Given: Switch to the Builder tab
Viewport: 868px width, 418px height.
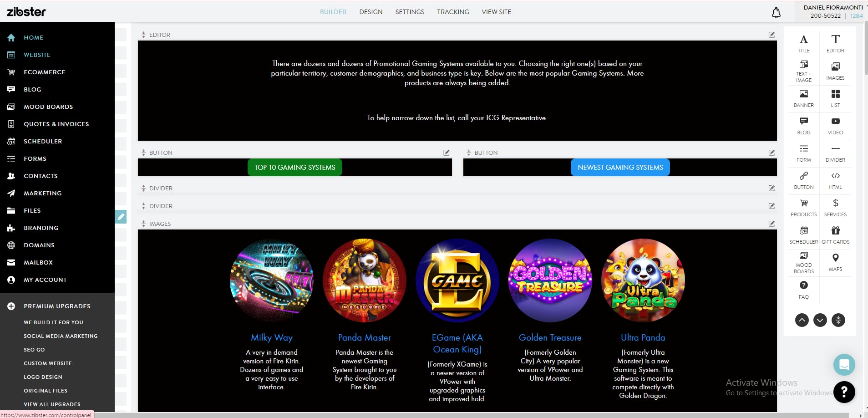Looking at the screenshot, I should tap(333, 12).
